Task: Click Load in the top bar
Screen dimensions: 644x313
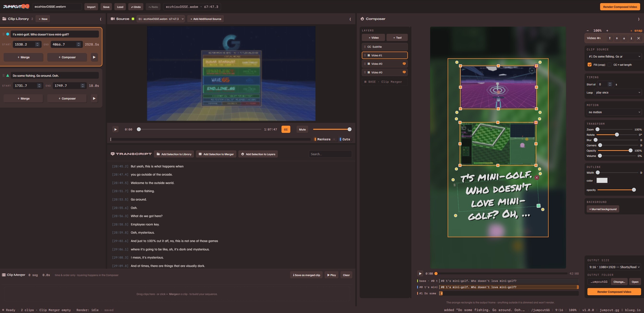Action: 120,7
